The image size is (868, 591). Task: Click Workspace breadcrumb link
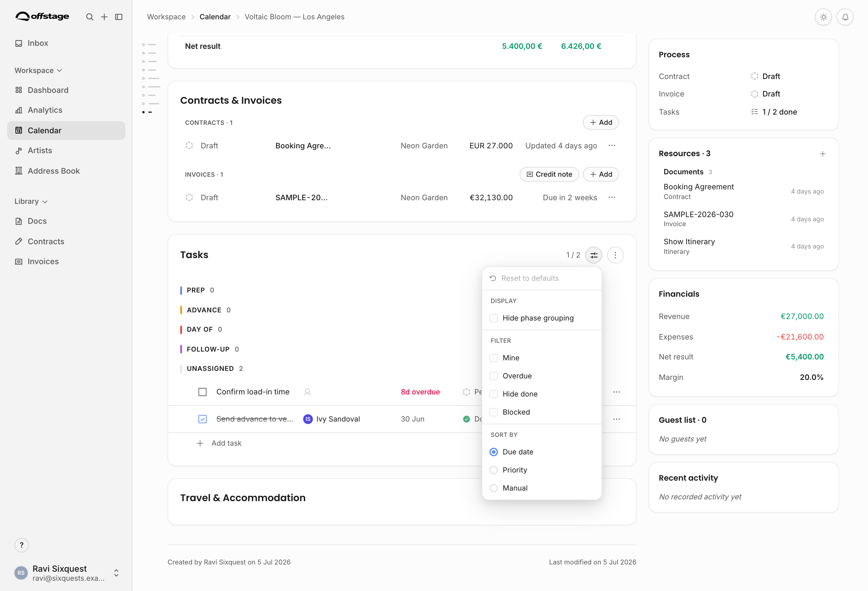tap(166, 17)
